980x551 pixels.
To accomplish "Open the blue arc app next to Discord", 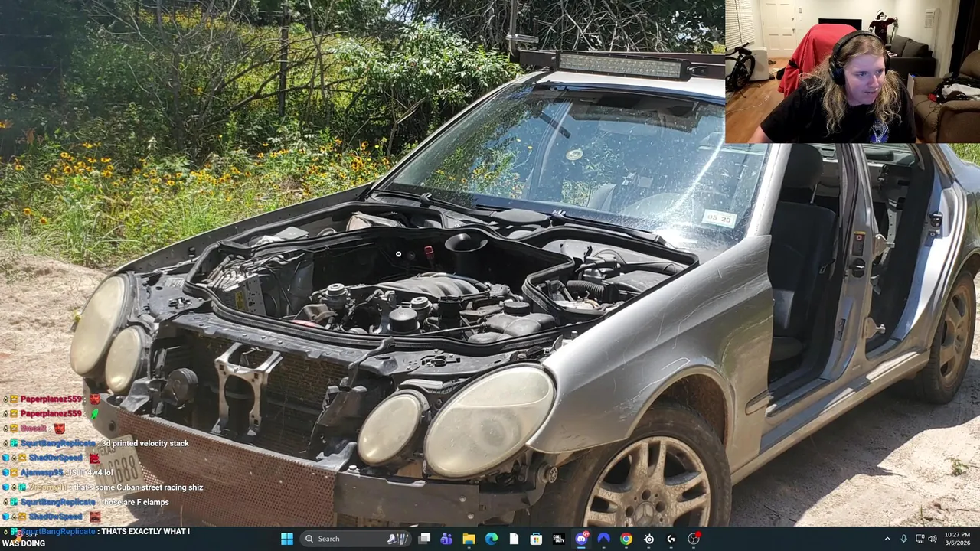I will click(603, 539).
